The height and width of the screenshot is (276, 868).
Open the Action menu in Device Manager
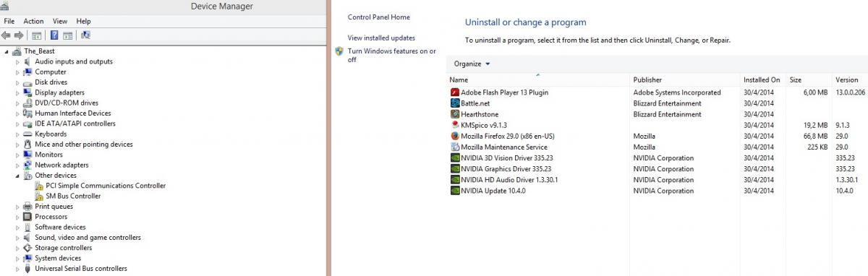coord(33,22)
